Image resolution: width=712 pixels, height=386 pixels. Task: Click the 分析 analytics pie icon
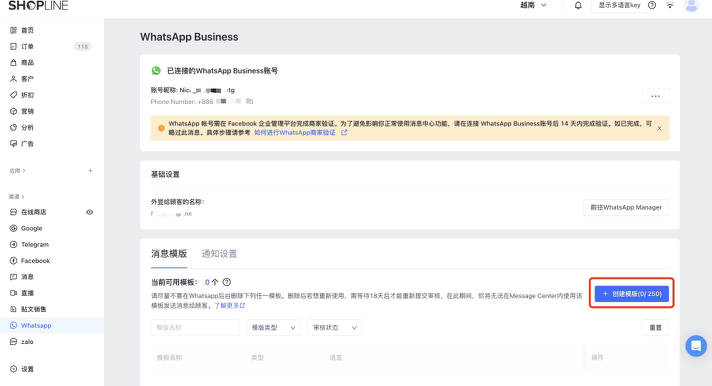click(x=13, y=128)
